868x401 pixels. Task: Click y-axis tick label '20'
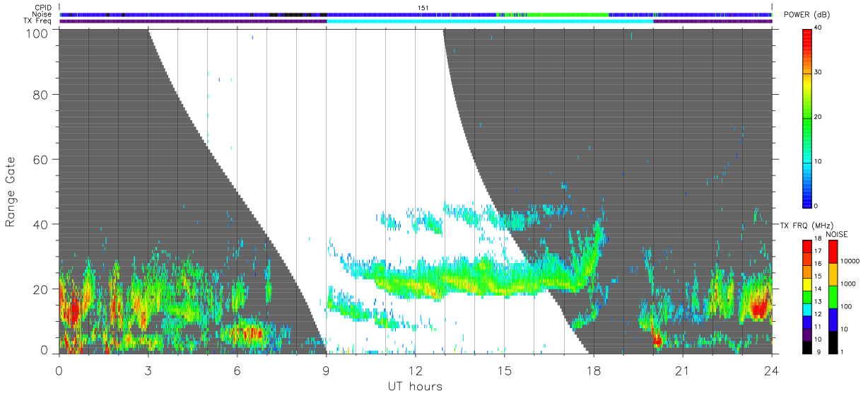click(x=40, y=289)
